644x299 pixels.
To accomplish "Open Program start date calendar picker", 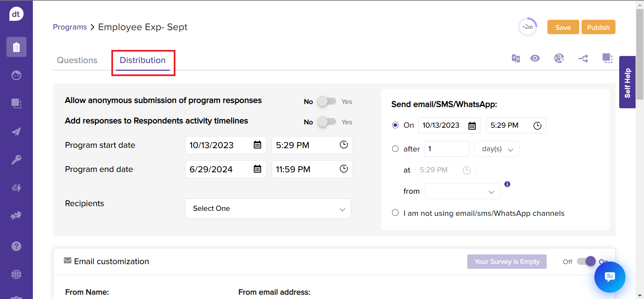I will point(257,145).
